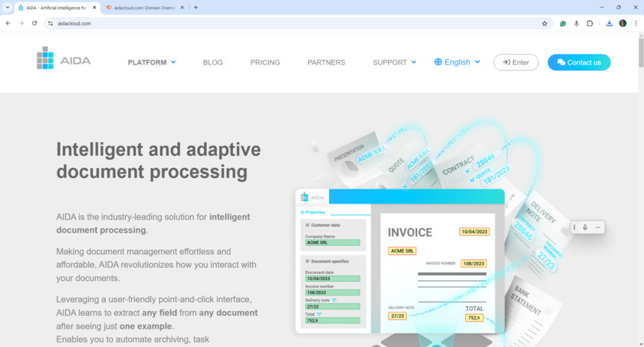Bookmark this page with star icon
The image size is (644, 347).
[x=544, y=24]
